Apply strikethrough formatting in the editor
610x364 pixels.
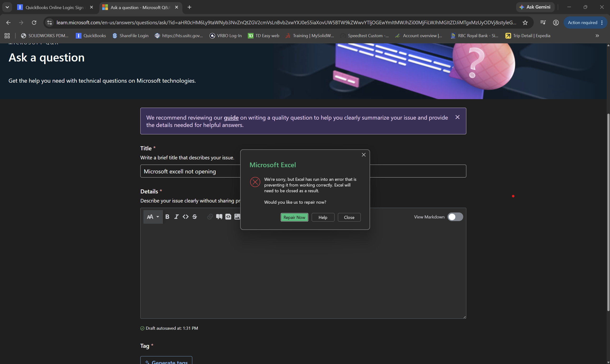pyautogui.click(x=195, y=217)
